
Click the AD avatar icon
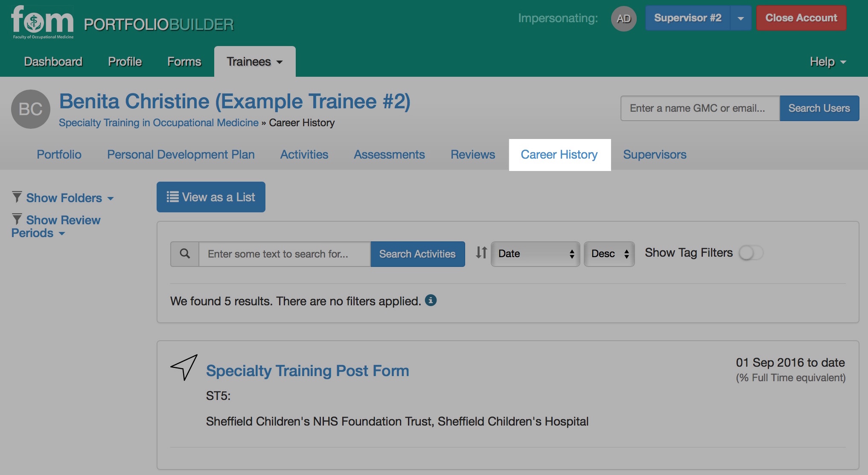coord(623,18)
